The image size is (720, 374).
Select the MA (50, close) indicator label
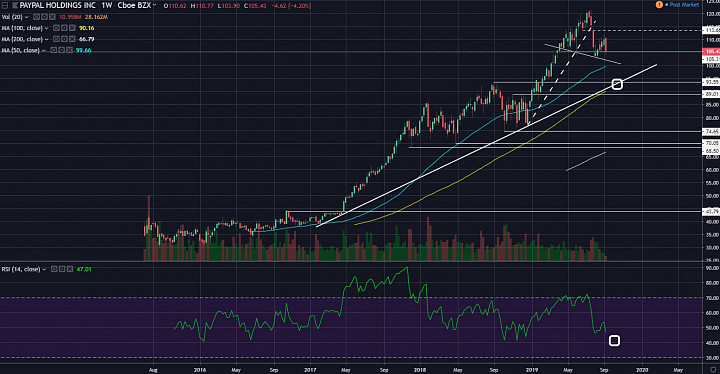[x=21, y=50]
